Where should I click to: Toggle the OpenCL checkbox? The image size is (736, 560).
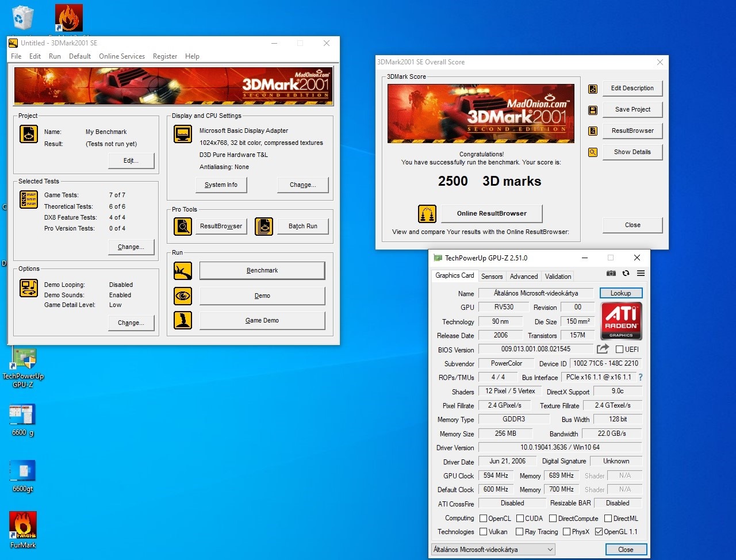[483, 518]
